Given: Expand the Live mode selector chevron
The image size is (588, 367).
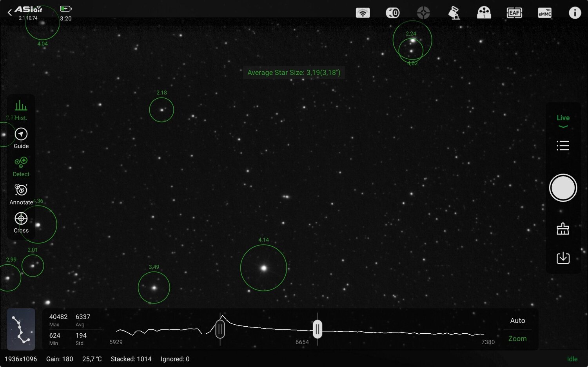Looking at the screenshot, I should tap(563, 126).
